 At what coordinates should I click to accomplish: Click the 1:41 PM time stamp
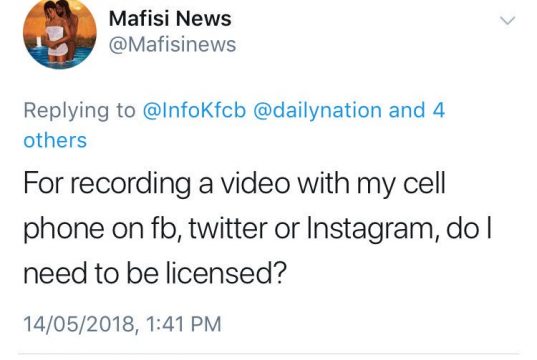click(x=184, y=324)
